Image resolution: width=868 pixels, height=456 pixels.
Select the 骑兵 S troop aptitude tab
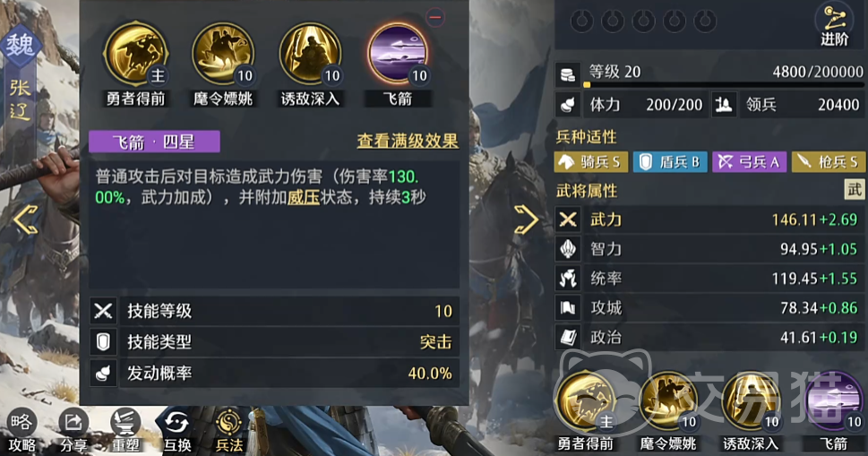point(590,161)
